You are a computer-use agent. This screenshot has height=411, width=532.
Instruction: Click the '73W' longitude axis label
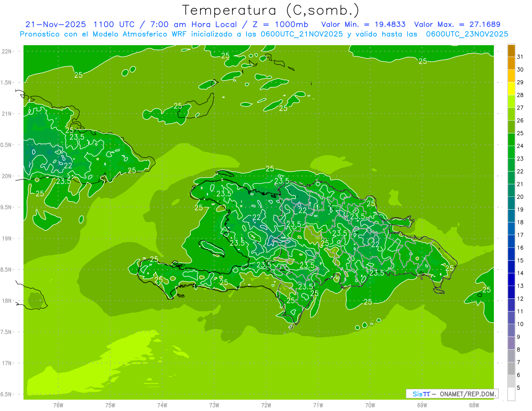click(x=214, y=405)
